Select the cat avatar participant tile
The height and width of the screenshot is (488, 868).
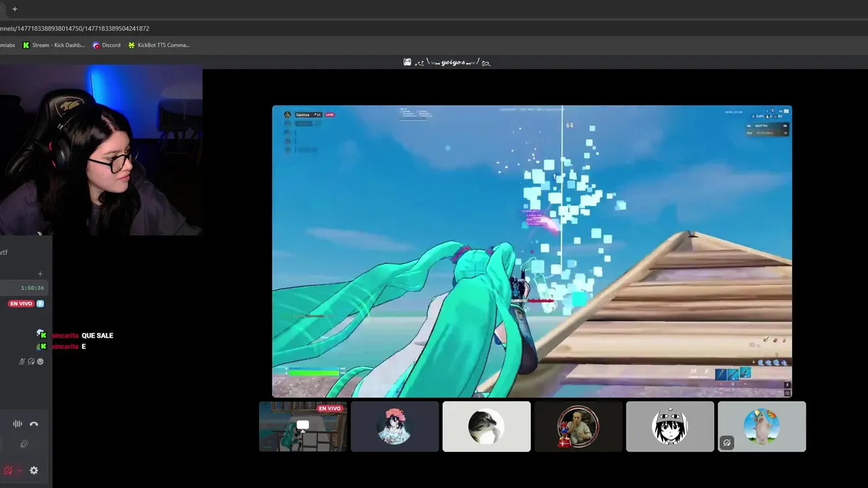[x=486, y=426]
